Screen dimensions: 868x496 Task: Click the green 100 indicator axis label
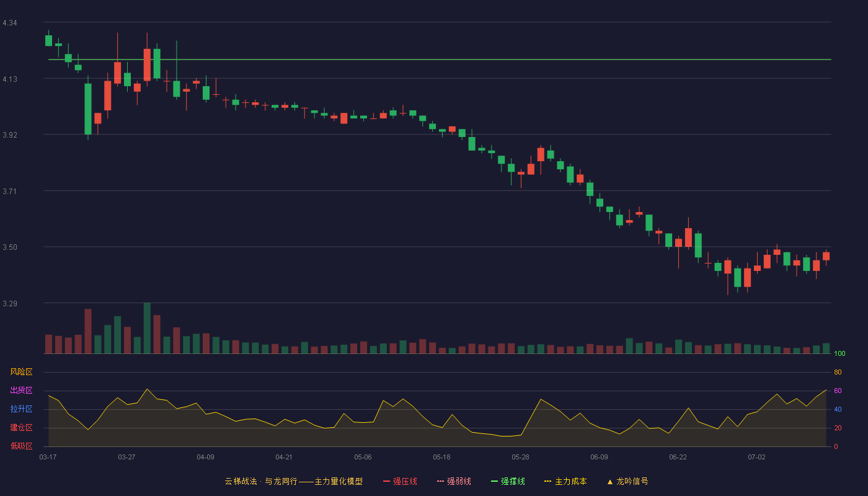pyautogui.click(x=839, y=353)
